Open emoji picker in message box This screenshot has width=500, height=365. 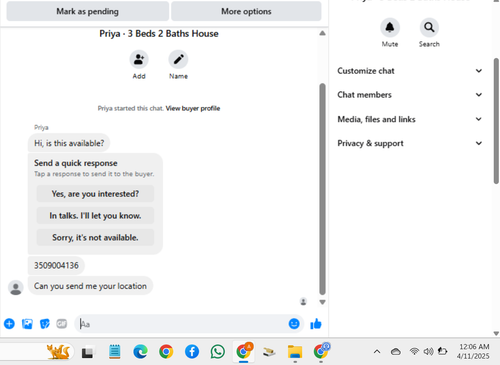tap(294, 324)
